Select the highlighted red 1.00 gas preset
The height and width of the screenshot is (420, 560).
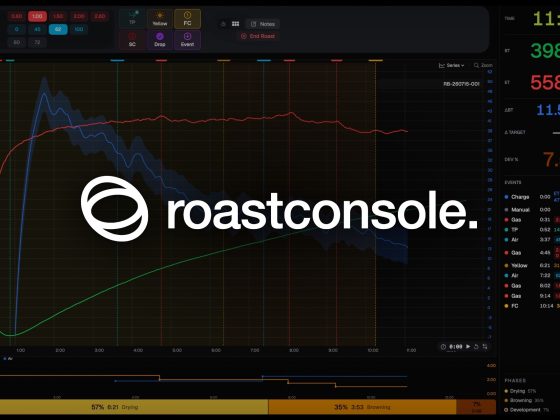(x=37, y=16)
